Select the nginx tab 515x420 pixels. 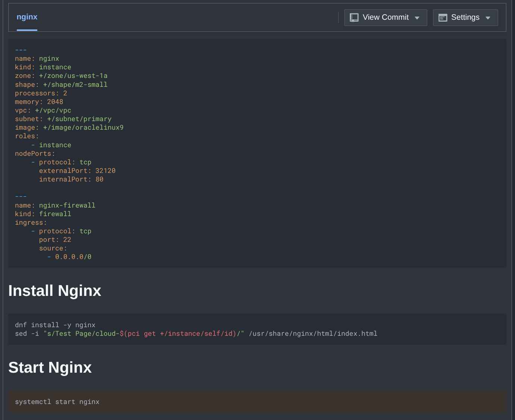tap(27, 17)
